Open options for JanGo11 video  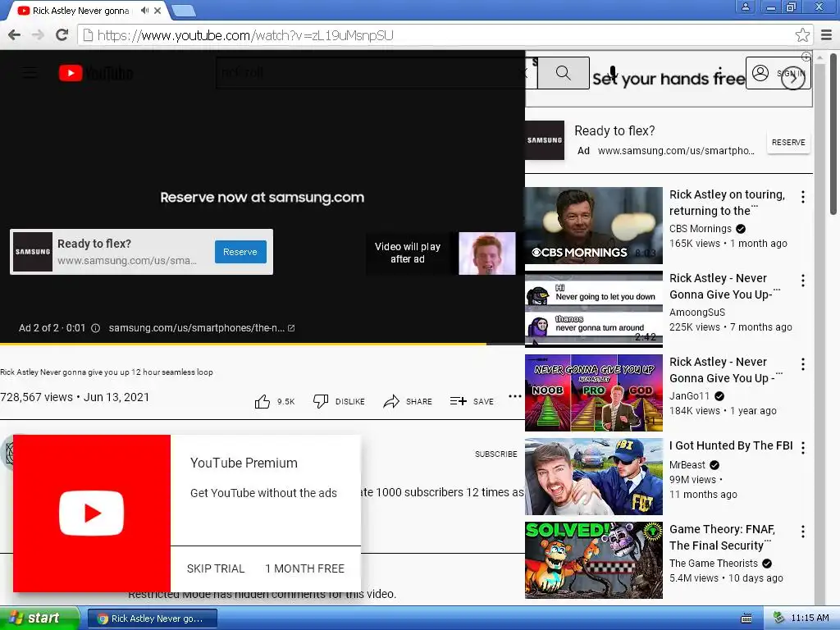point(802,364)
